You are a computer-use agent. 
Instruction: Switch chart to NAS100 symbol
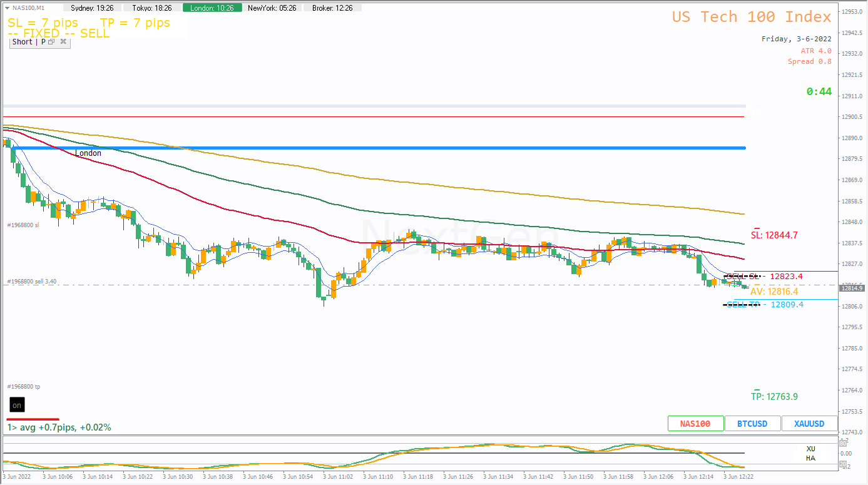(695, 424)
